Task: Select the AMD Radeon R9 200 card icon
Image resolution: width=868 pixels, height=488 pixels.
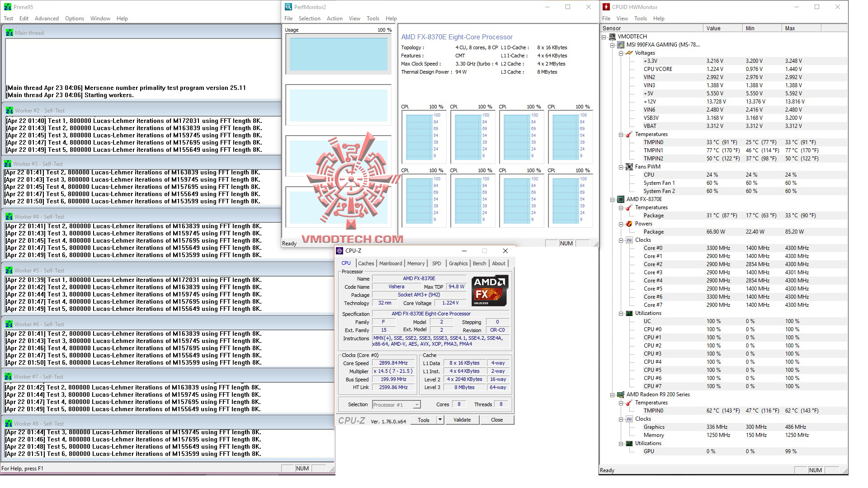Action: coord(621,394)
